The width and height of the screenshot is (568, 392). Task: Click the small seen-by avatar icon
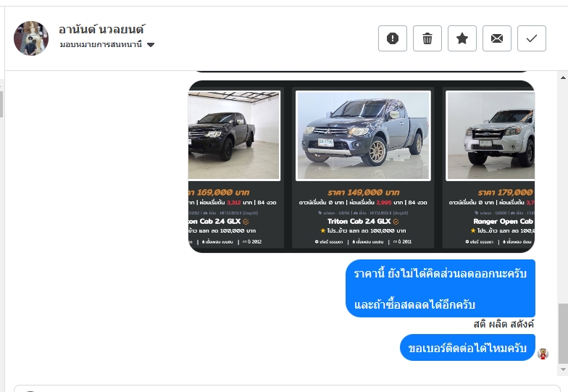pos(543,354)
